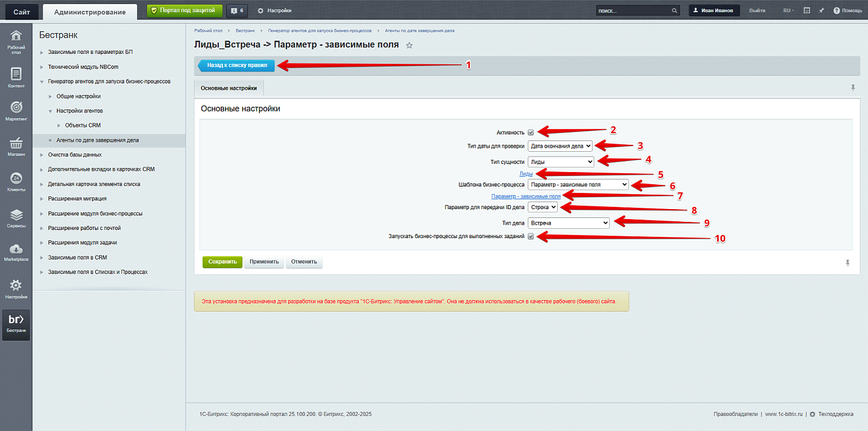Toggle the Активность checkbox
868x431 pixels.
tap(531, 133)
